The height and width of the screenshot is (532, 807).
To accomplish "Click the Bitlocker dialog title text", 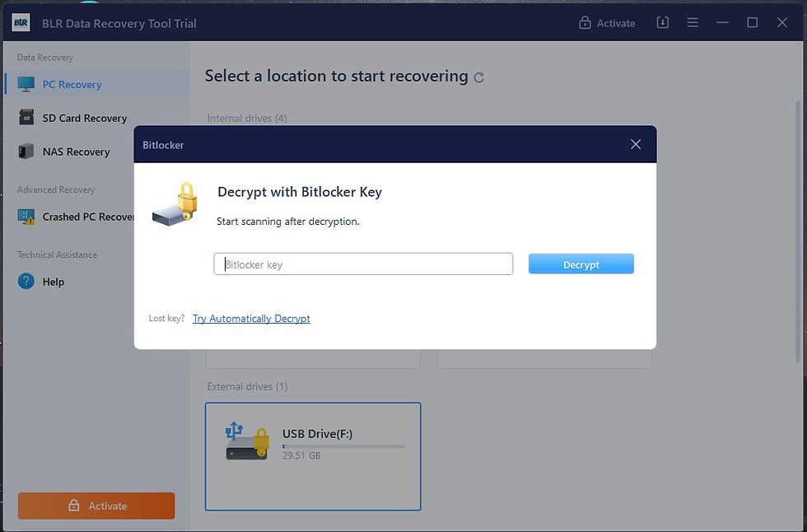I will click(x=163, y=145).
